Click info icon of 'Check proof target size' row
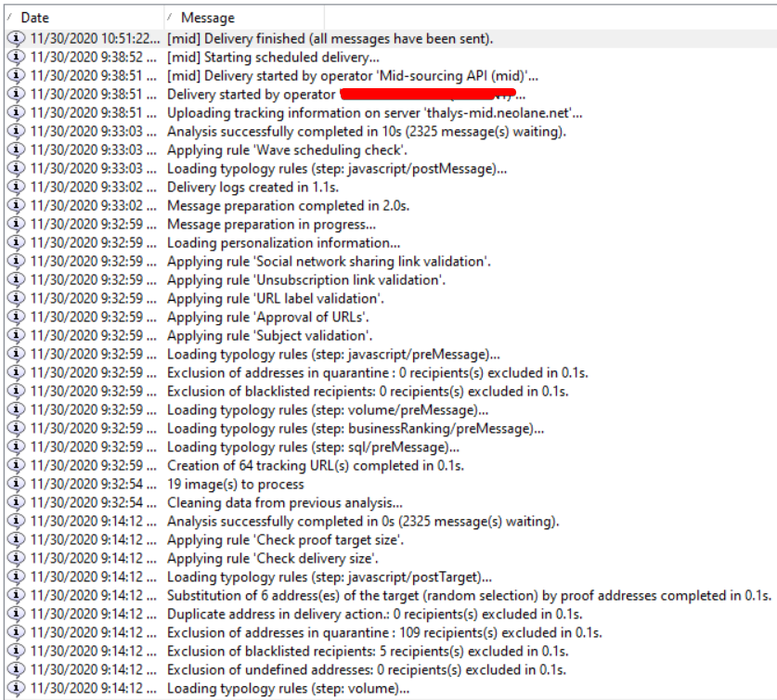This screenshot has width=777, height=700. tap(15, 539)
